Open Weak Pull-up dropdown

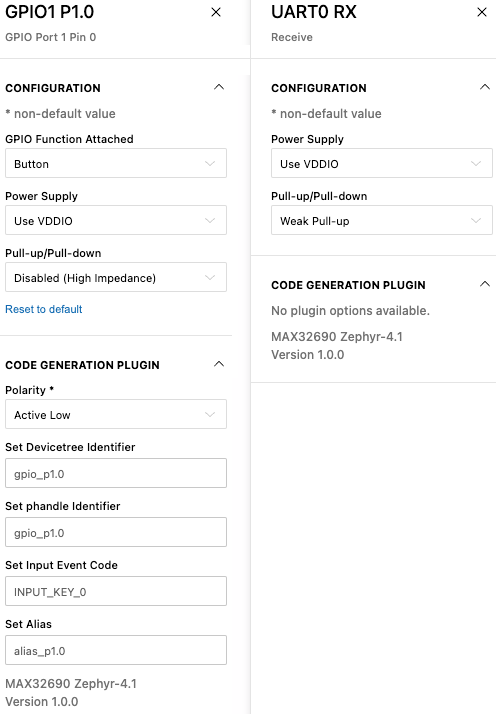(x=382, y=220)
